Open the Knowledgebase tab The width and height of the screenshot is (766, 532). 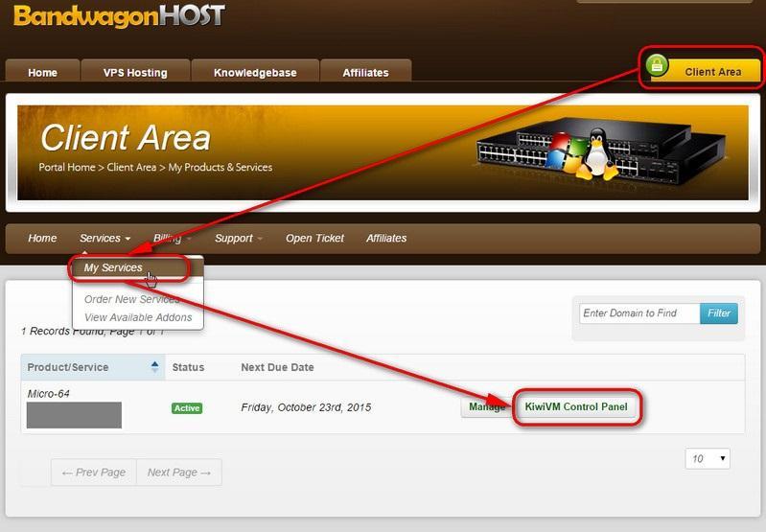click(255, 72)
